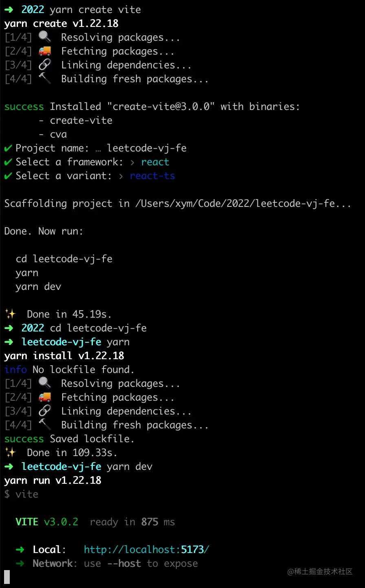Click the chevron before the react-ts option

(x=121, y=176)
